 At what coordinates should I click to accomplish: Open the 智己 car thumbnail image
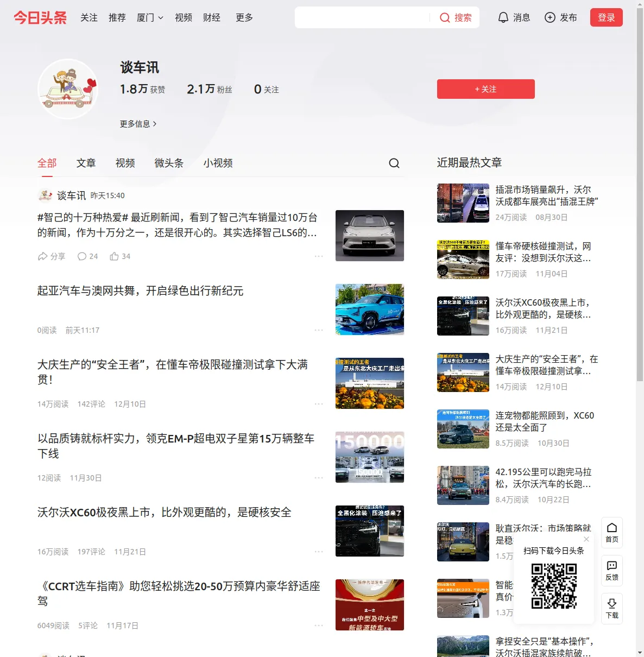370,236
